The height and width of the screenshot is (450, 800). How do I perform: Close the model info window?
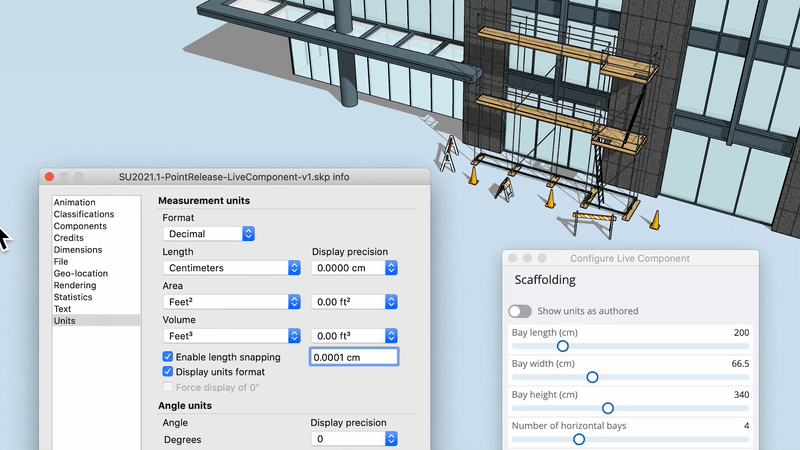tap(49, 177)
